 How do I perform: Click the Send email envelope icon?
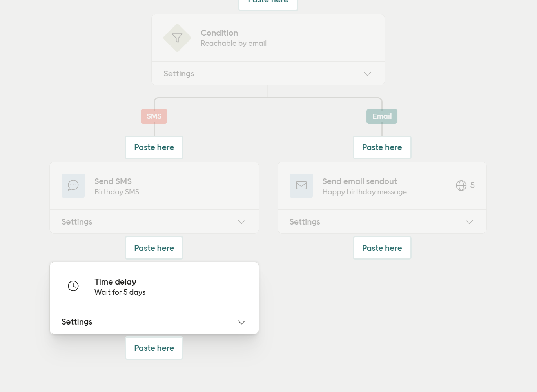click(x=301, y=185)
